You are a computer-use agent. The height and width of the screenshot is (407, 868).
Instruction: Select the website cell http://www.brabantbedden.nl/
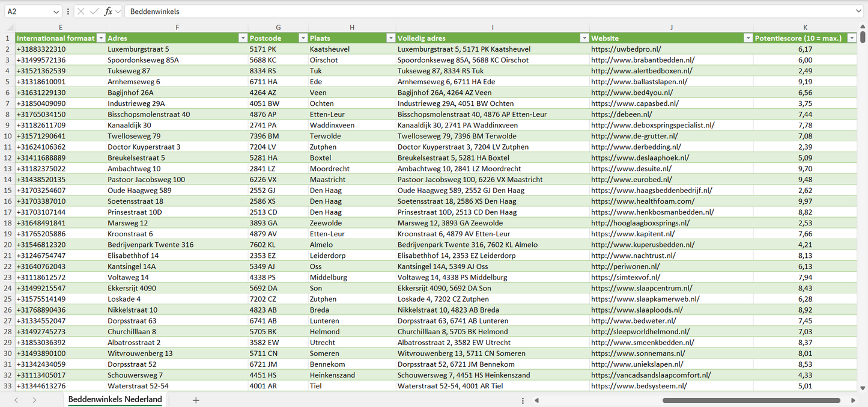(x=672, y=60)
